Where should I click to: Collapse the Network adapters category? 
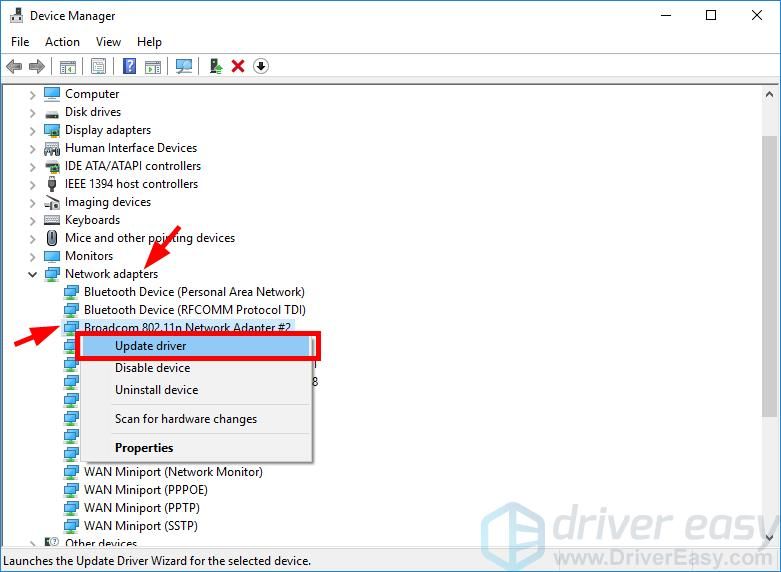(33, 274)
